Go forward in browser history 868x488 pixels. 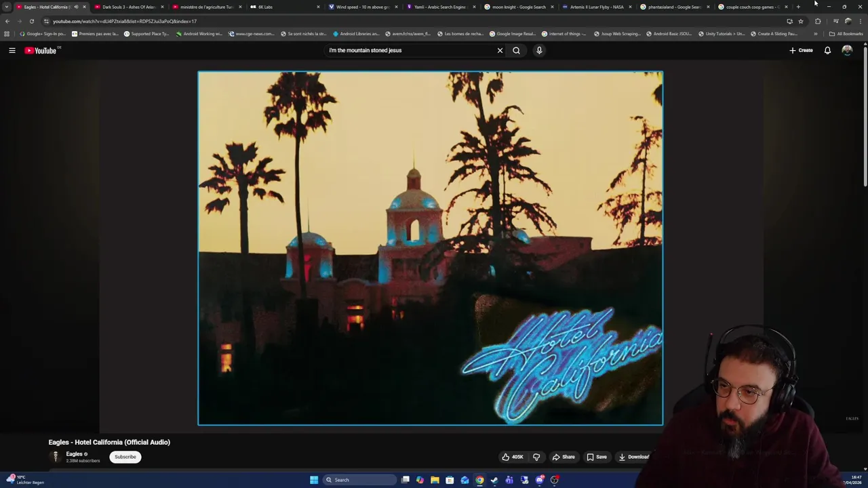(x=19, y=21)
